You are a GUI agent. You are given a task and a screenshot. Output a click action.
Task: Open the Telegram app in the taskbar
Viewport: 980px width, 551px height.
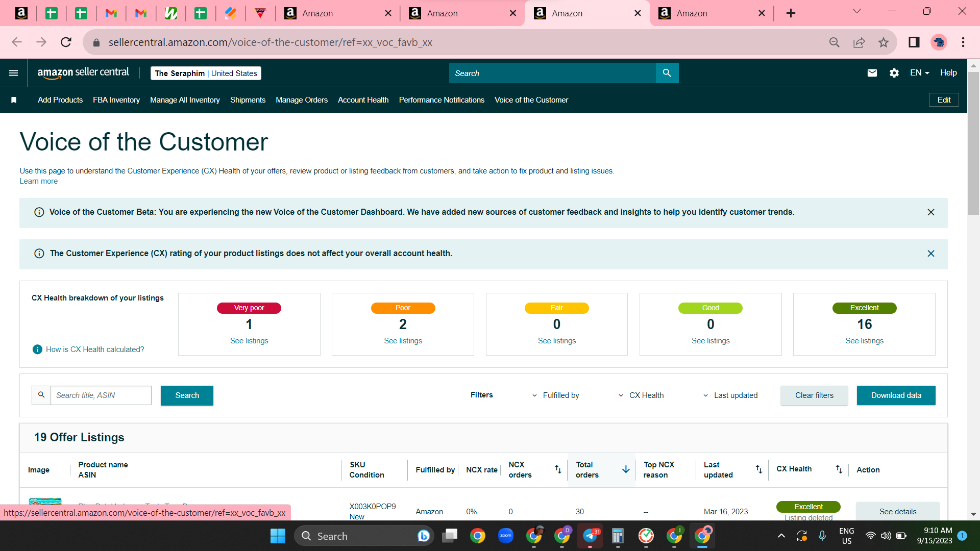[x=590, y=536]
